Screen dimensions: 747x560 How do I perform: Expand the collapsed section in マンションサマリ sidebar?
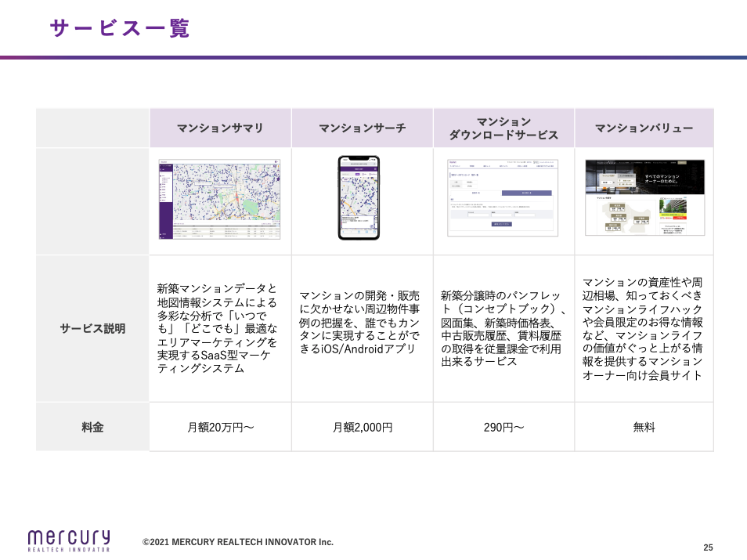(171, 175)
